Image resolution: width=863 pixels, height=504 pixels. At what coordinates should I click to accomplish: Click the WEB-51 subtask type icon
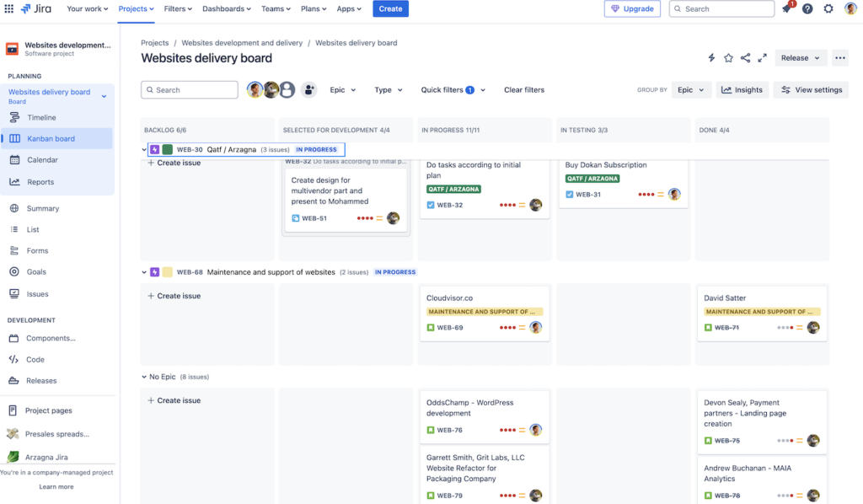tap(296, 218)
